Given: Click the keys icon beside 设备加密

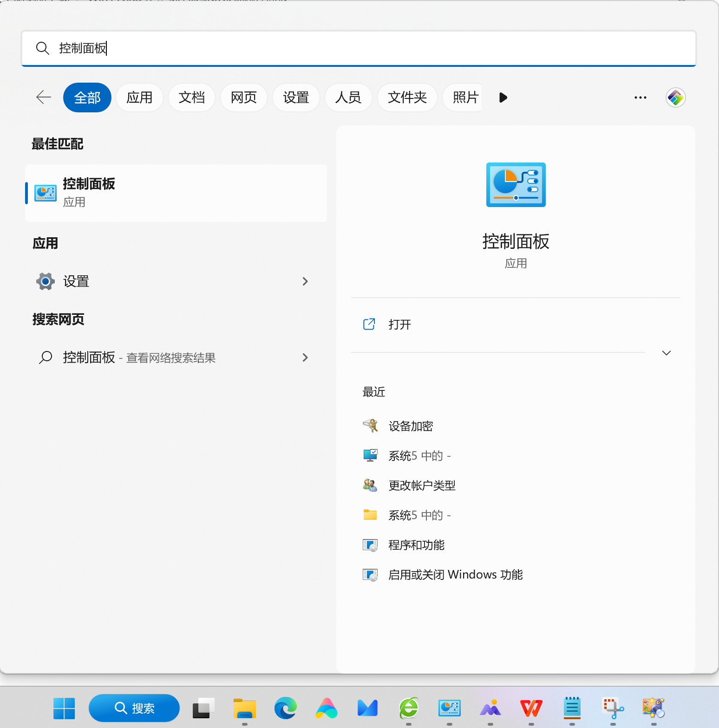Looking at the screenshot, I should click(x=370, y=426).
